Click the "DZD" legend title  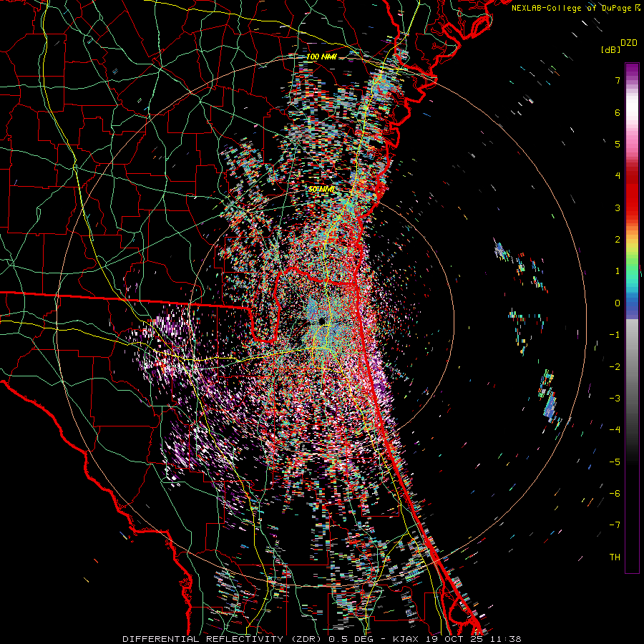(629, 43)
